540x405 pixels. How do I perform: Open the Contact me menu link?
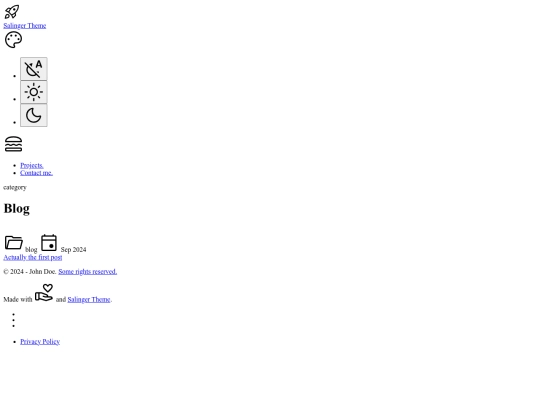pos(37,173)
